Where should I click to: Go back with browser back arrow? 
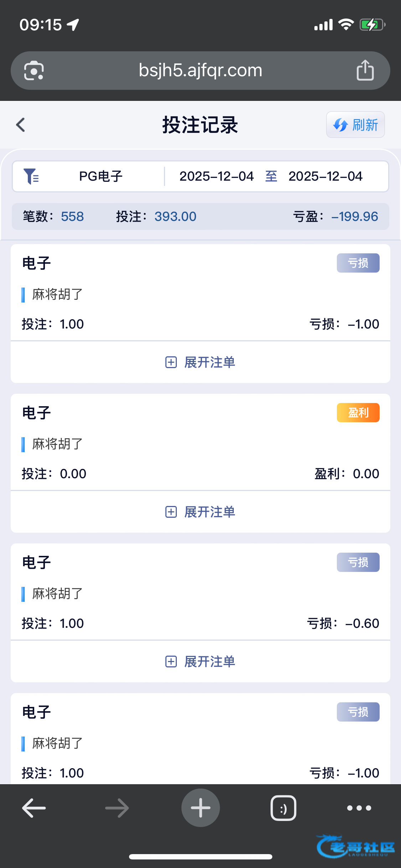(x=34, y=808)
